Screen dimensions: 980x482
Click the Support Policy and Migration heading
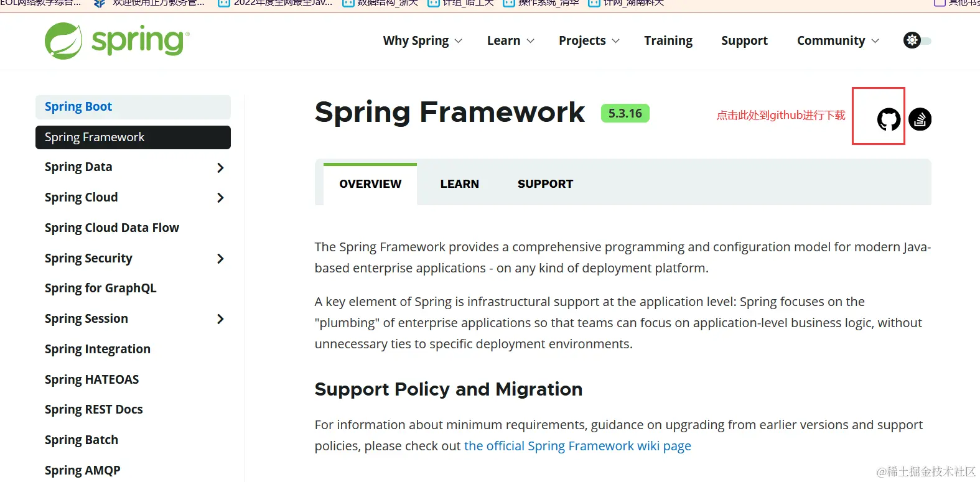[x=449, y=389]
